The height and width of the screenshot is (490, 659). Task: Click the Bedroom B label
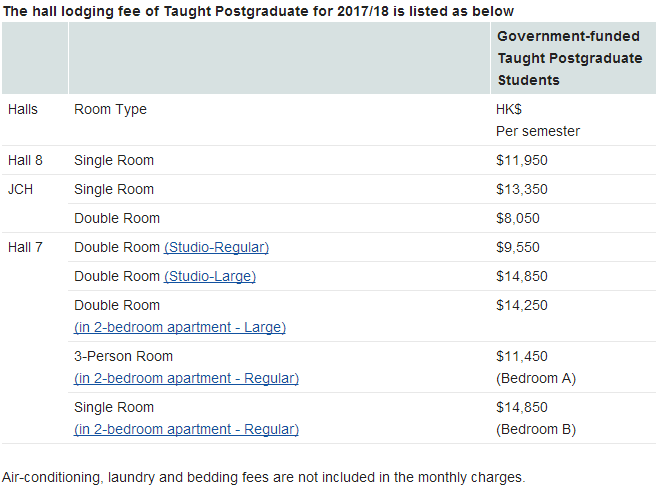pyautogui.click(x=536, y=429)
